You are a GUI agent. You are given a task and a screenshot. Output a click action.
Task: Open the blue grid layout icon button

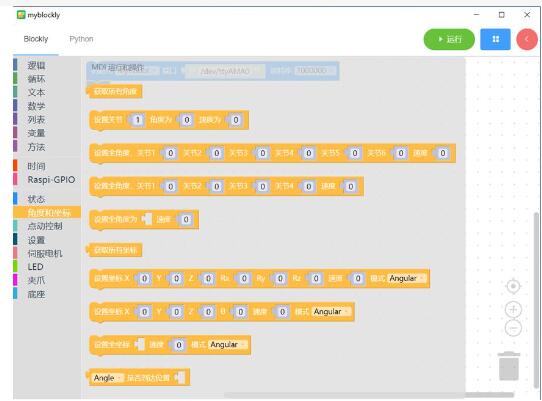click(x=495, y=39)
